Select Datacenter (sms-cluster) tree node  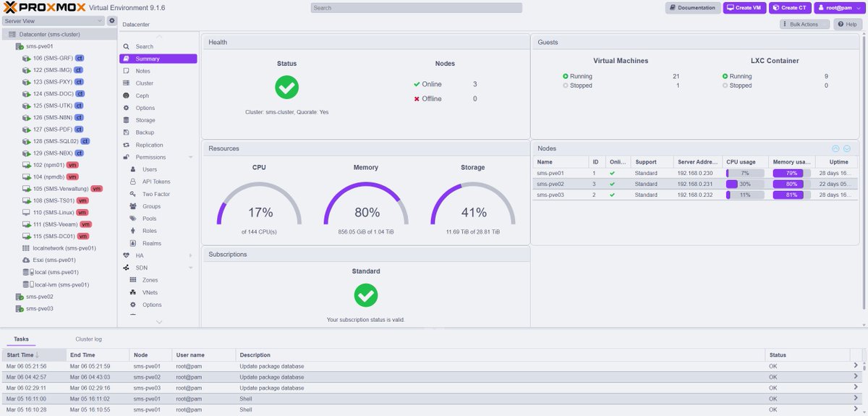[49, 34]
